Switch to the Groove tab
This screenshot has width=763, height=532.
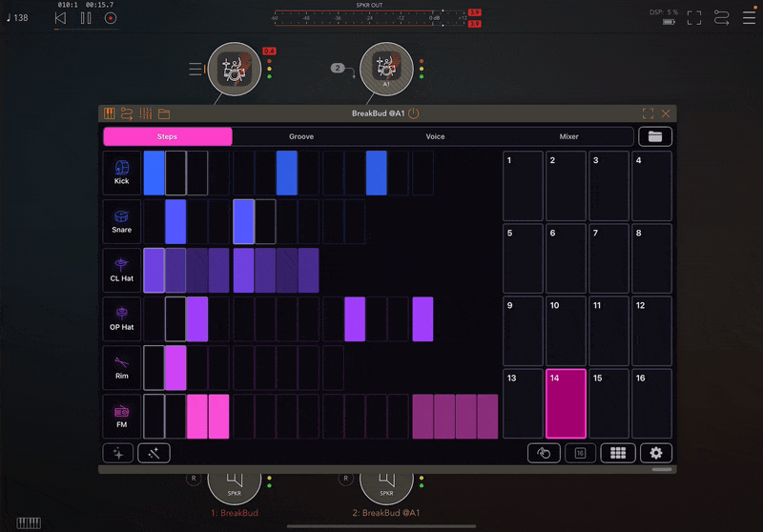[x=301, y=136]
